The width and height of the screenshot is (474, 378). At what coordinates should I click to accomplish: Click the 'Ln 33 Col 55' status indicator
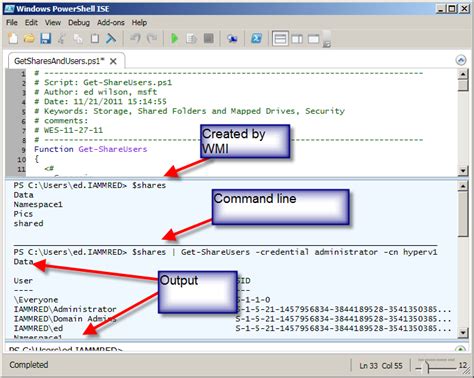point(381,366)
